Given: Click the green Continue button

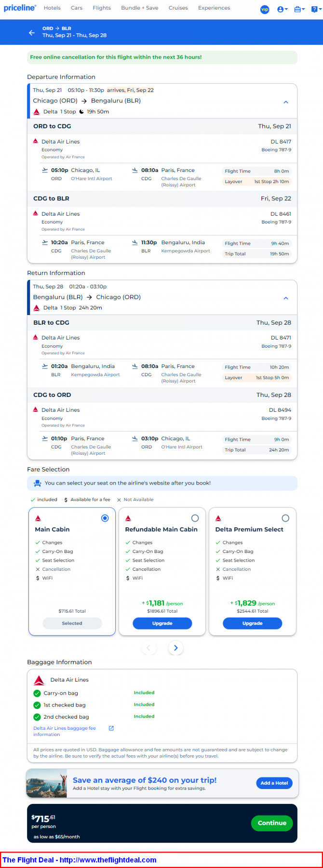Looking at the screenshot, I should [272, 823].
